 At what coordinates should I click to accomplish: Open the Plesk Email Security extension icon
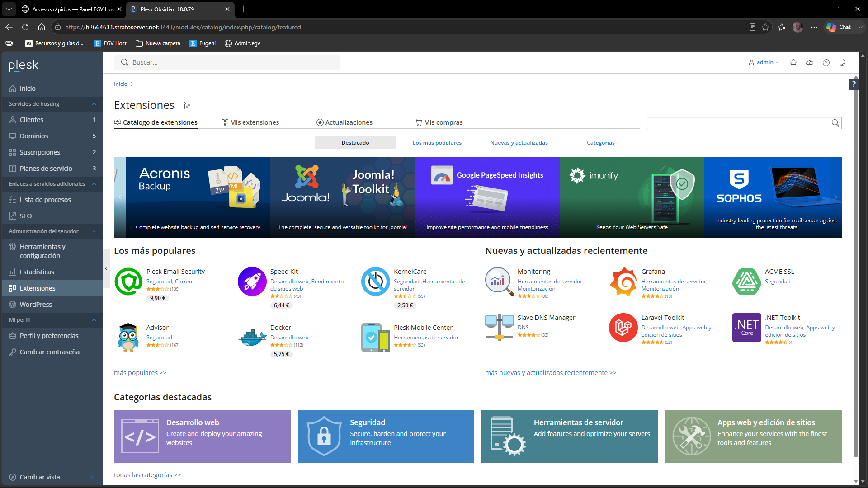(x=128, y=281)
